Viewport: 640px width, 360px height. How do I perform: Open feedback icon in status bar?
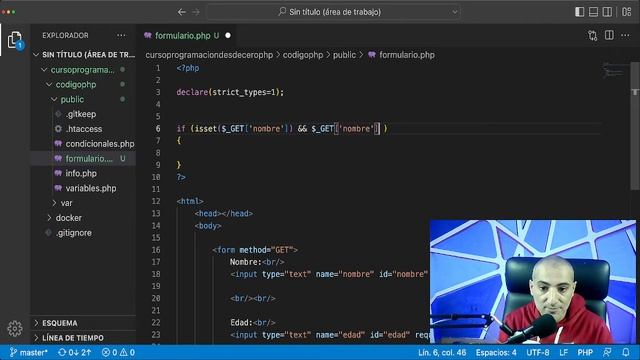pyautogui.click(x=608, y=352)
